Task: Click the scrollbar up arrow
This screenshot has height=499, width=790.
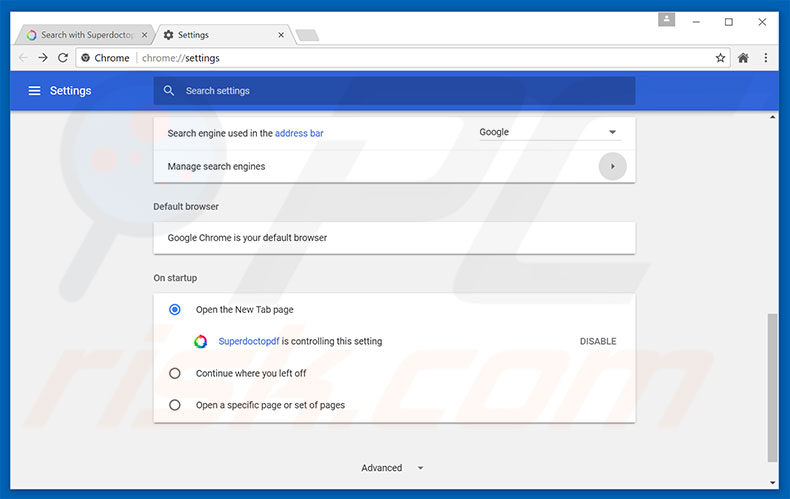Action: 772,117
